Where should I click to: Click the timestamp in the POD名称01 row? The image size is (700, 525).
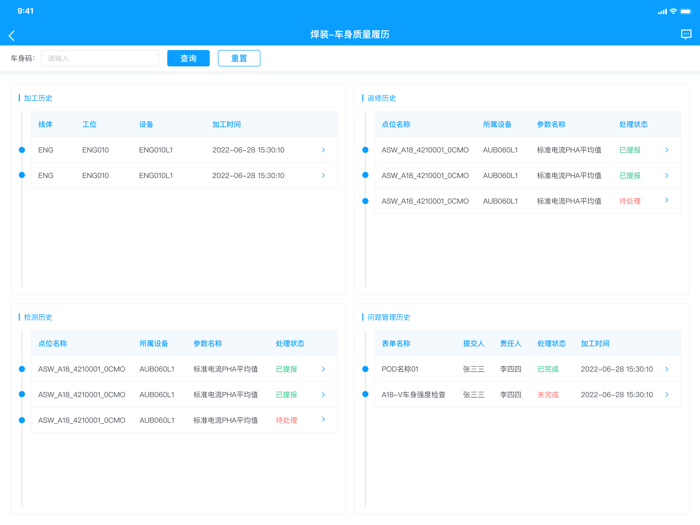click(x=617, y=369)
